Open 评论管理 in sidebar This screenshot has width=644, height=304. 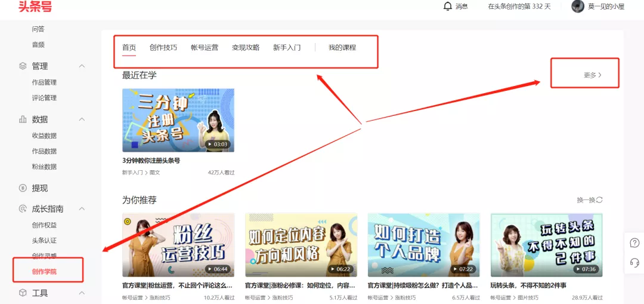click(x=44, y=98)
